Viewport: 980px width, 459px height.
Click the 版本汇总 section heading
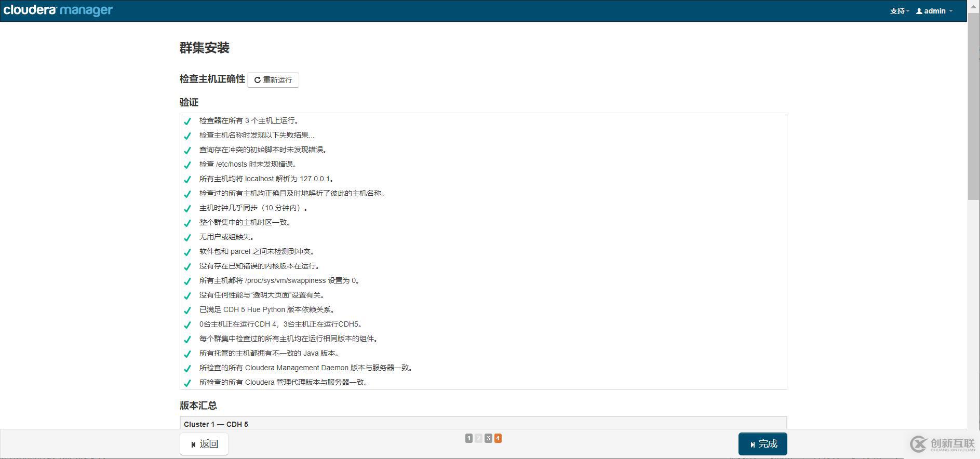pos(198,406)
